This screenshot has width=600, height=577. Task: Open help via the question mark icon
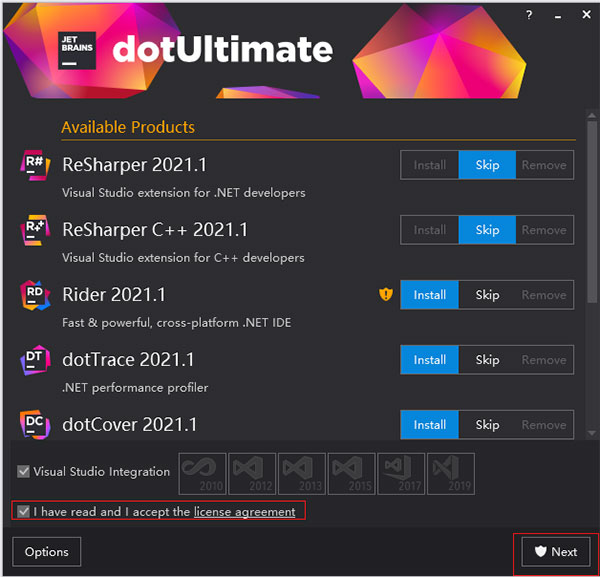pos(529,15)
